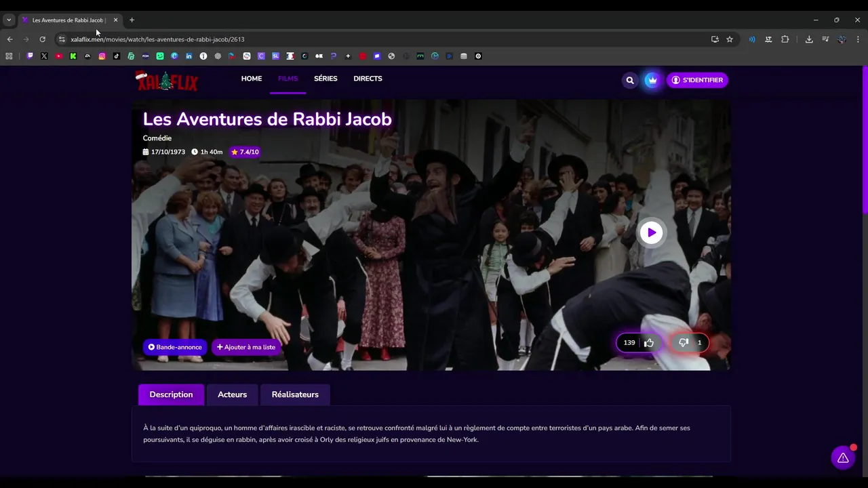868x488 pixels.
Task: Open the Chrome extensions puzzle icon
Action: [x=785, y=39]
